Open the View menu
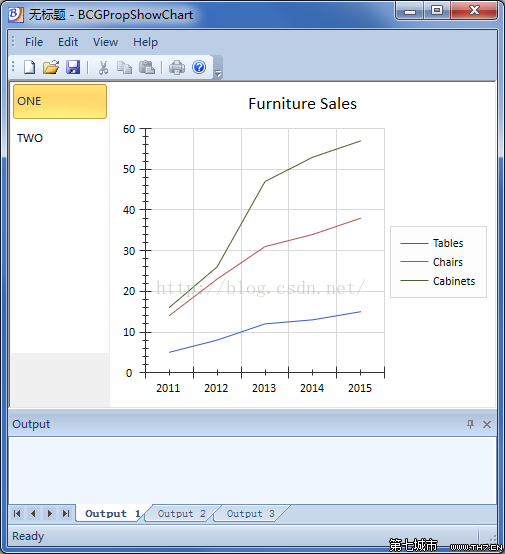The image size is (505, 554). tap(105, 42)
